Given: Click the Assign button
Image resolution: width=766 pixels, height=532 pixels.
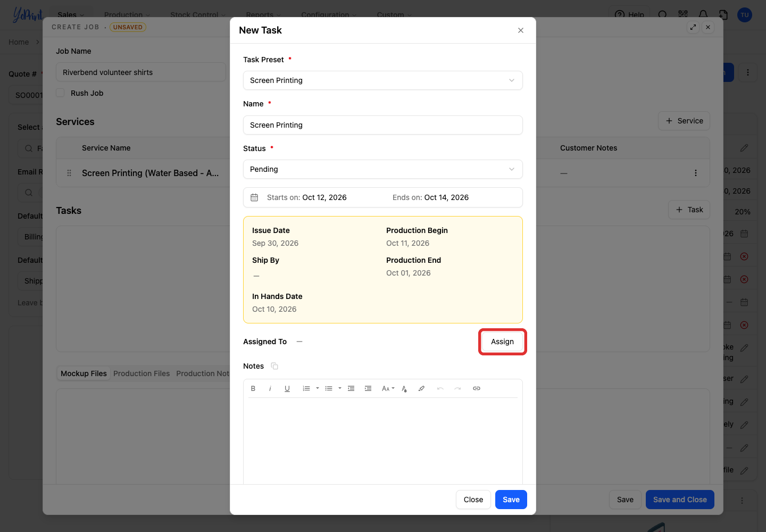Looking at the screenshot, I should coord(503,342).
